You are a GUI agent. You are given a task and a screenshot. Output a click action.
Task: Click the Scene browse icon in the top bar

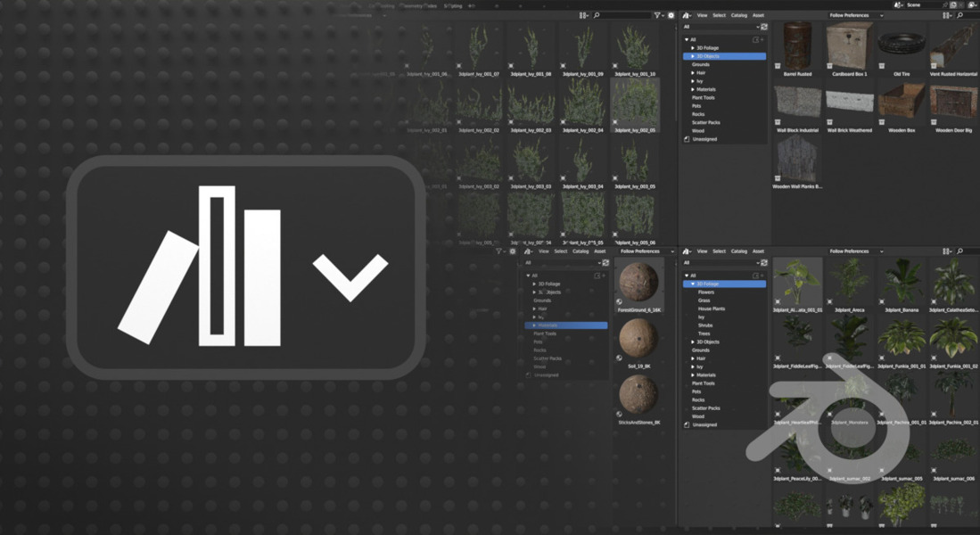[899, 4]
